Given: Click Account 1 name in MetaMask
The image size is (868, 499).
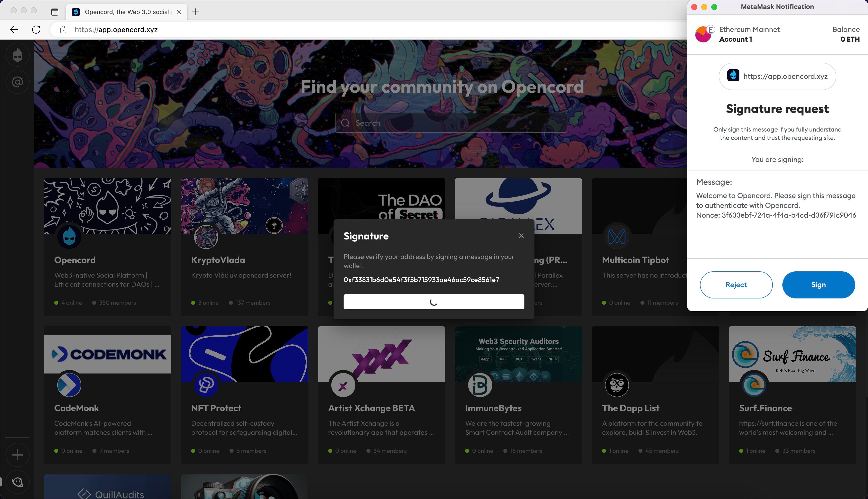Looking at the screenshot, I should (x=736, y=39).
